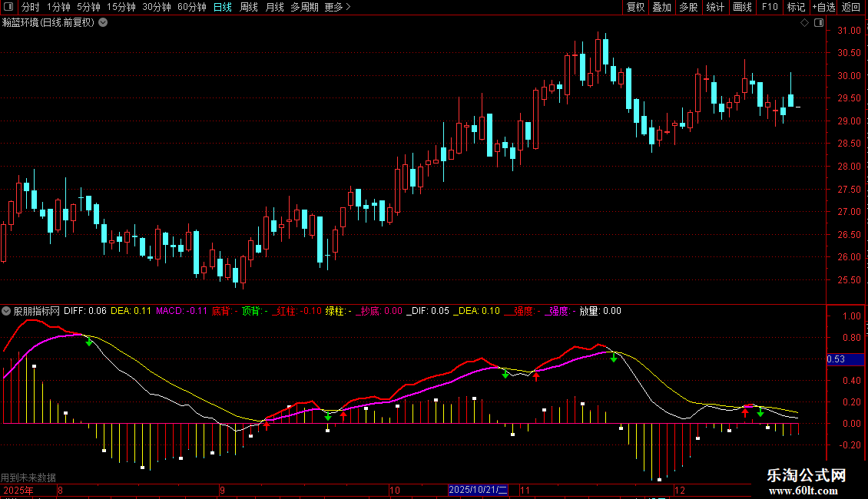Click the 2025年 label on time axis

tap(18, 490)
